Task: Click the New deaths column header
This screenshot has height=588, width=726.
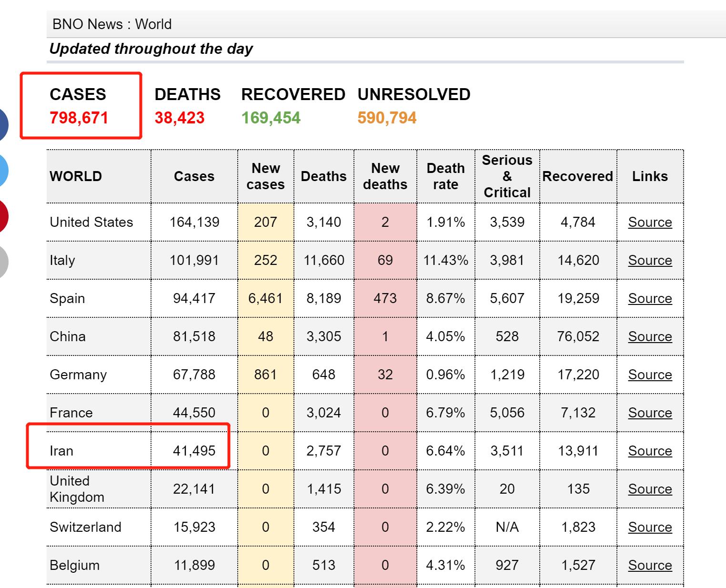Action: click(385, 176)
